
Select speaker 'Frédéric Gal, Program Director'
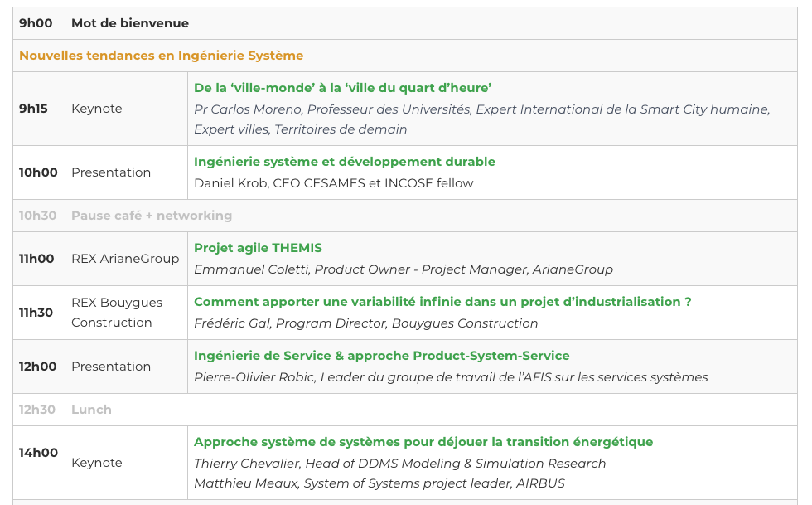(x=365, y=323)
